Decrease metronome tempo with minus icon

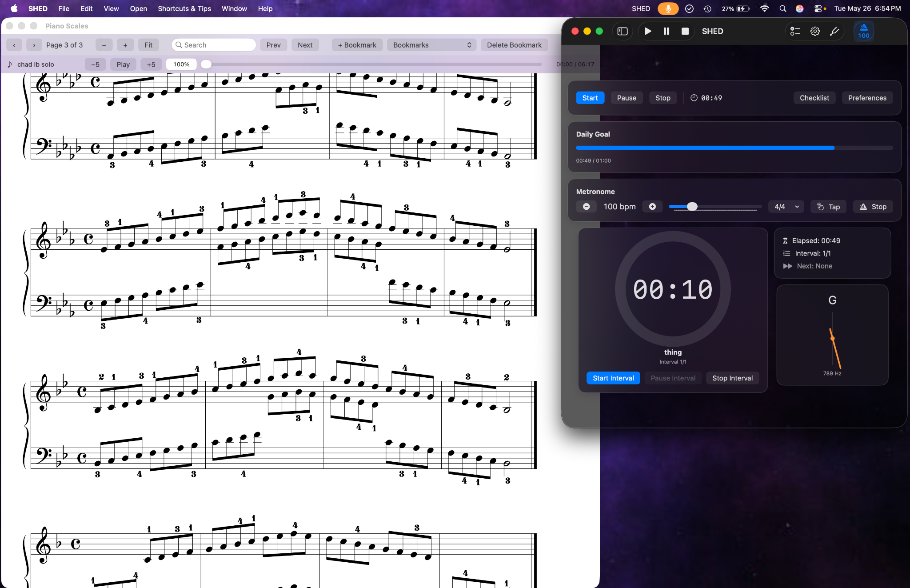[587, 207]
